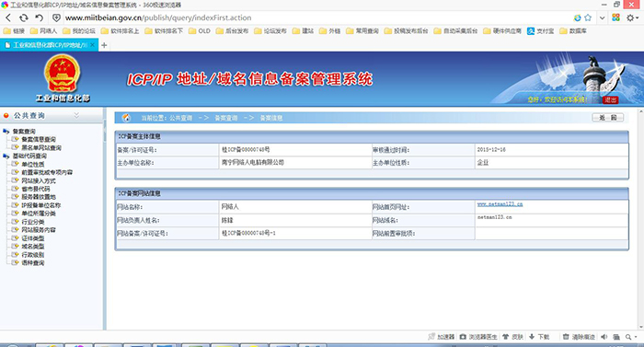Click the 桂ICP备08000748号-1 website record number
The image size is (644, 347).
pyautogui.click(x=248, y=233)
